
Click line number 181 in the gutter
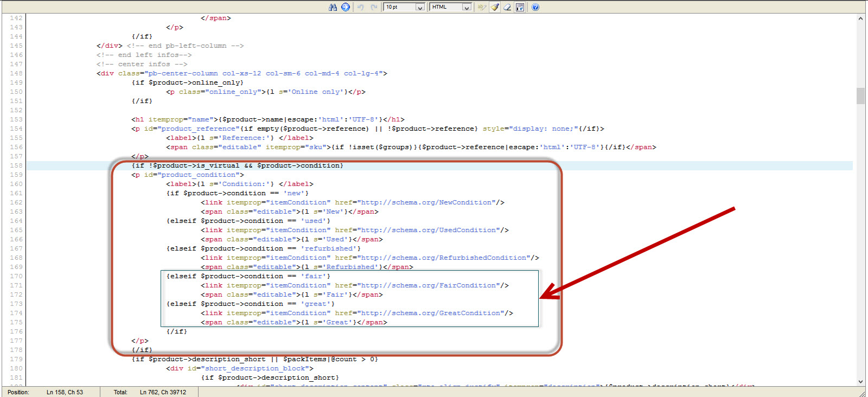tap(16, 377)
